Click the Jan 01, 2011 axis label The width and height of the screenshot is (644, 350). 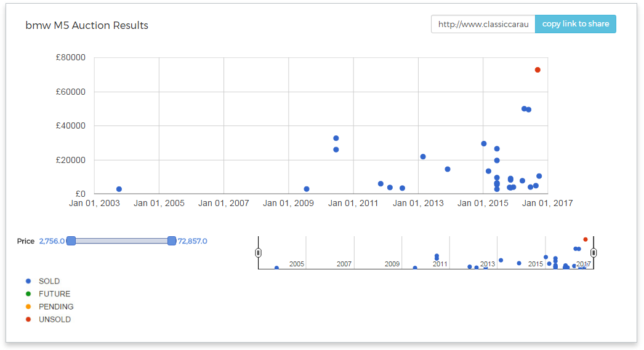click(353, 203)
